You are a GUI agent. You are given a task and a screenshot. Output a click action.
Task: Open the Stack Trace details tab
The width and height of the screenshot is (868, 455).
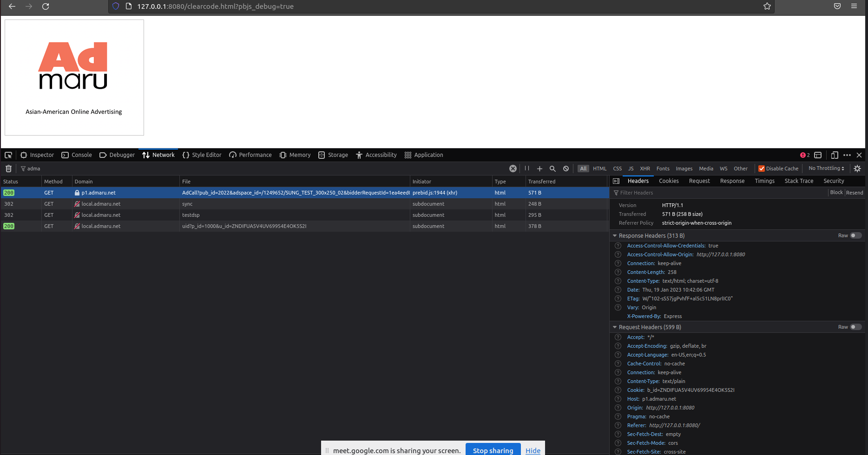(x=799, y=181)
